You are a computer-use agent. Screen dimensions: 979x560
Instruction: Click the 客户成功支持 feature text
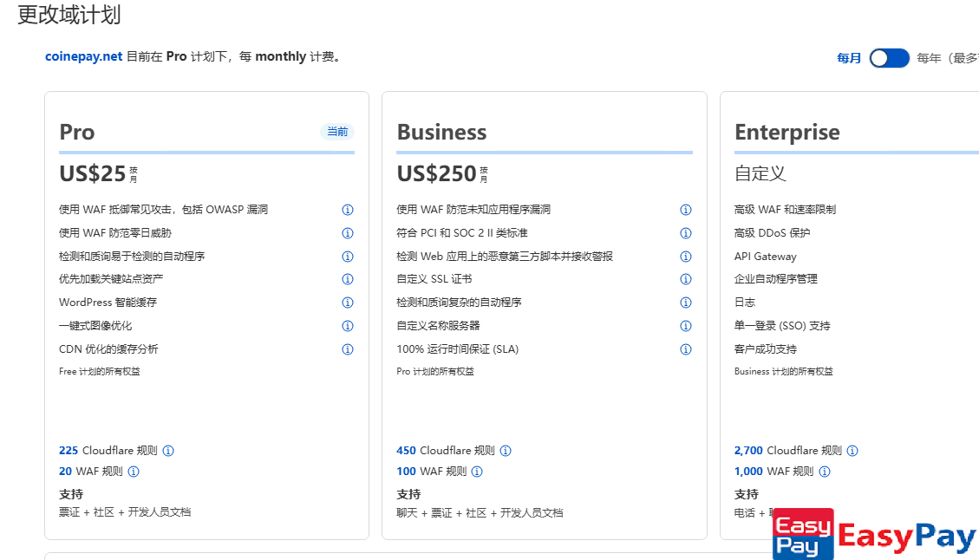point(766,349)
